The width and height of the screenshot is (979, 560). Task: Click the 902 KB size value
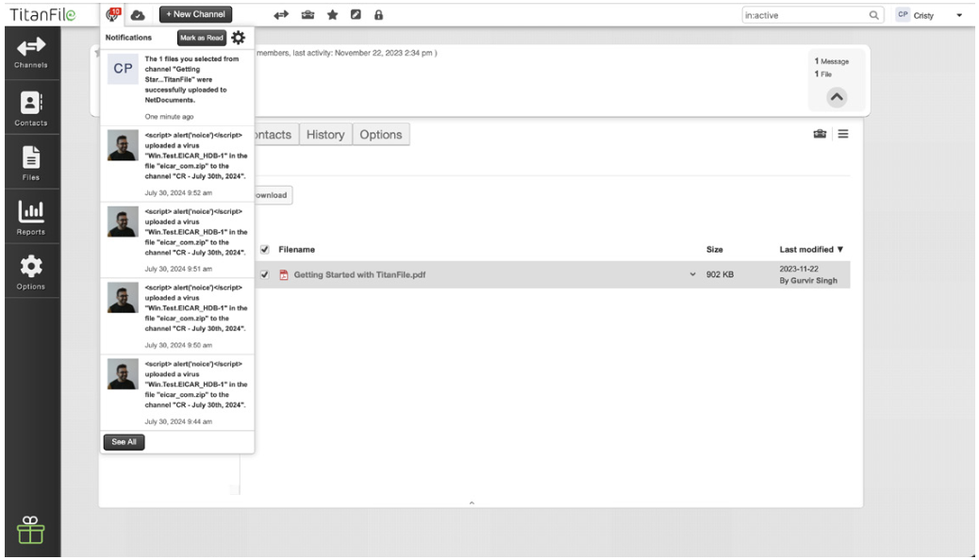click(x=720, y=274)
